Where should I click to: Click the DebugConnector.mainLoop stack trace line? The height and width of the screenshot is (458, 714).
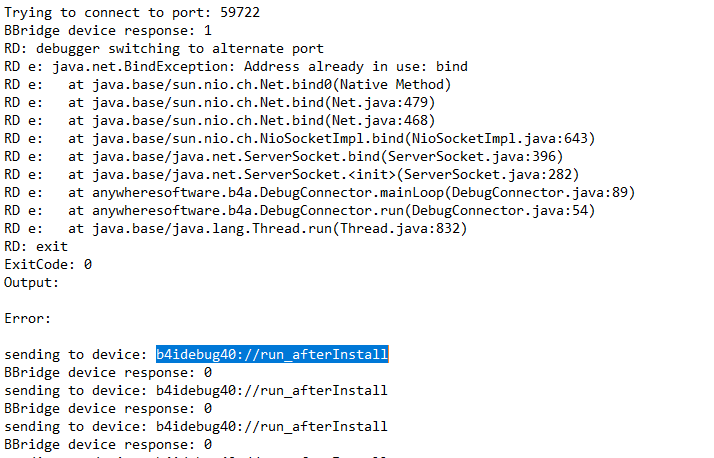pos(328,193)
